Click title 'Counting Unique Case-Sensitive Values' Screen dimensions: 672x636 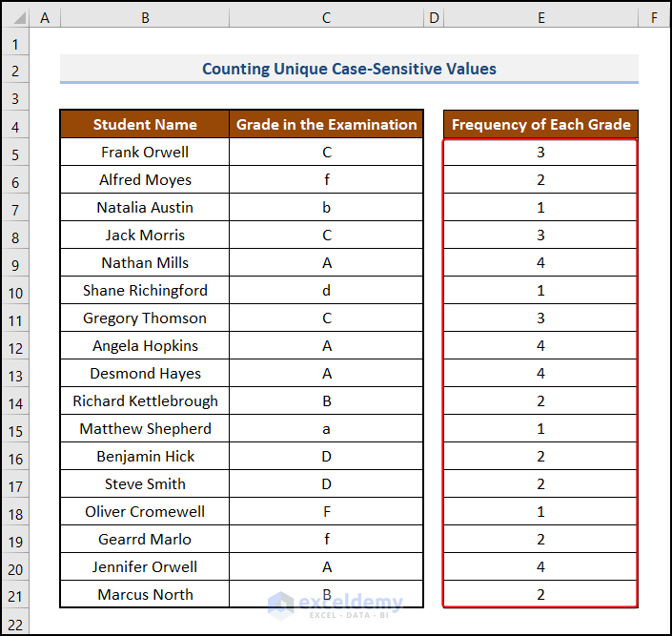(349, 69)
